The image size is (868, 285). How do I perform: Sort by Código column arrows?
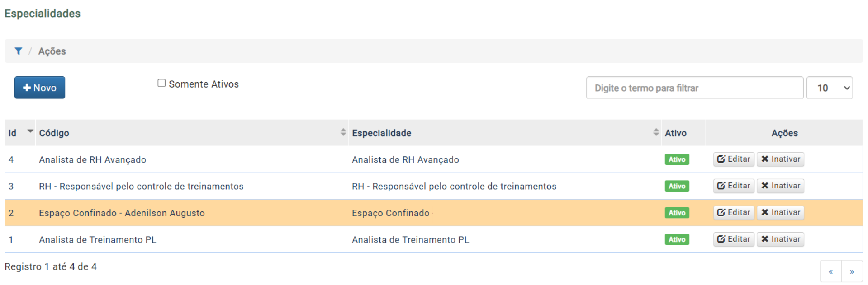point(343,132)
